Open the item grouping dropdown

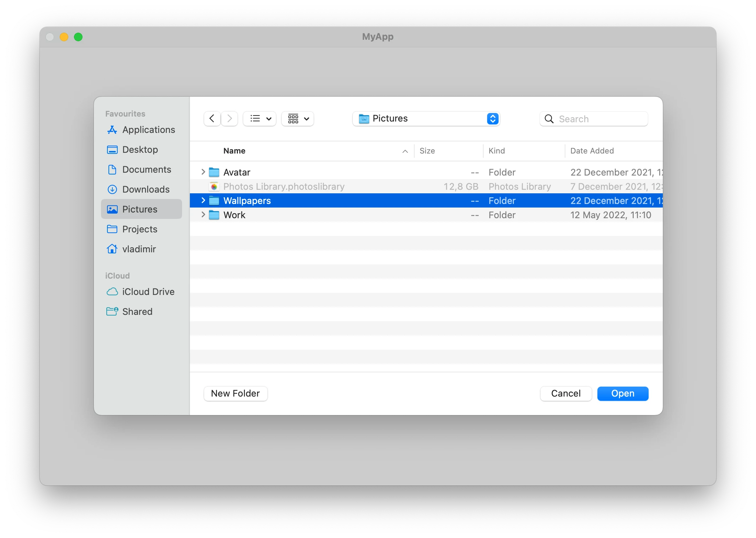click(x=297, y=119)
